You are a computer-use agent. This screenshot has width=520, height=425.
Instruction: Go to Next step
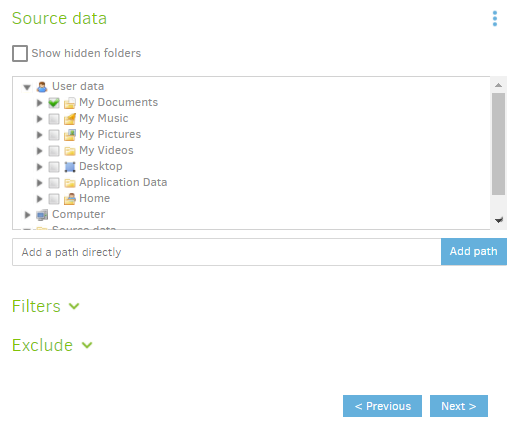pyautogui.click(x=459, y=406)
